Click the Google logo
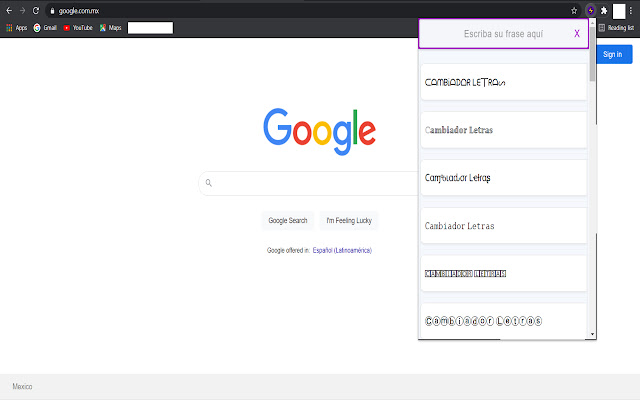 click(319, 131)
